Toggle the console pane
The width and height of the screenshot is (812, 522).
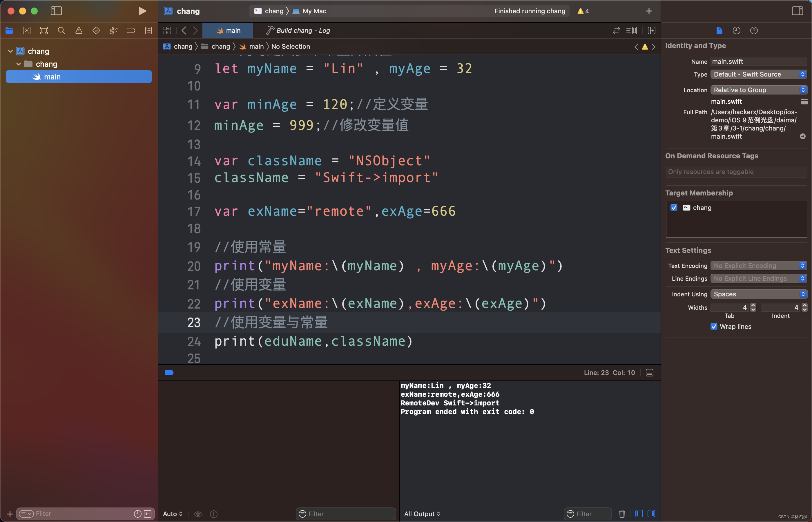pos(651,514)
